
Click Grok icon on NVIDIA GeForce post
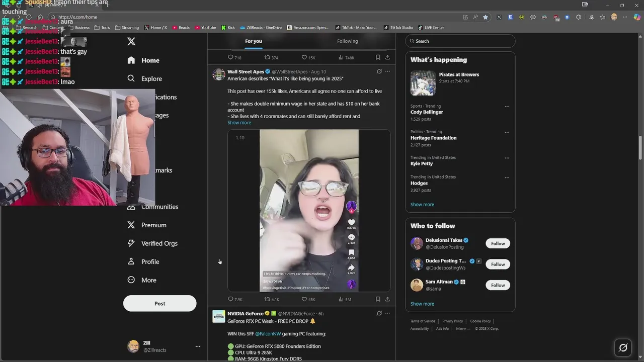(x=379, y=313)
